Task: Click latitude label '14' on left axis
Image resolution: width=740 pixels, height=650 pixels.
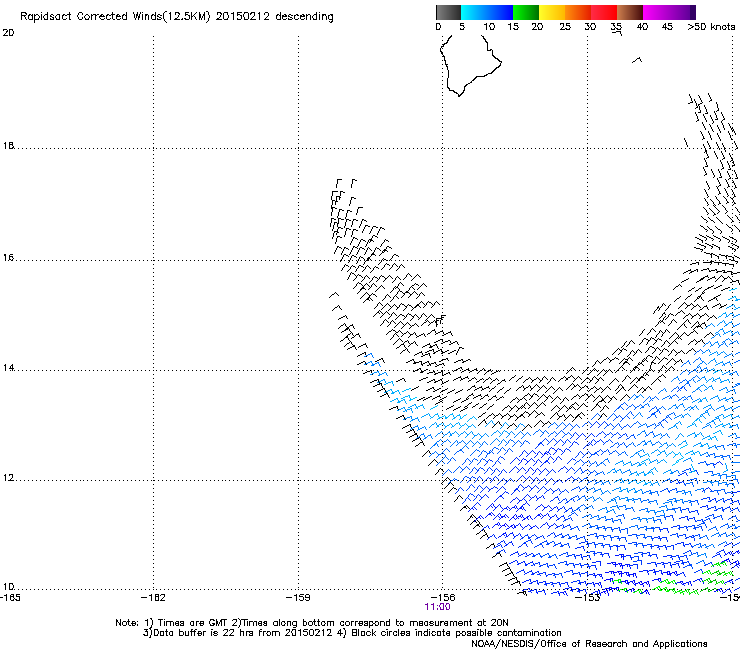Action: [8, 368]
